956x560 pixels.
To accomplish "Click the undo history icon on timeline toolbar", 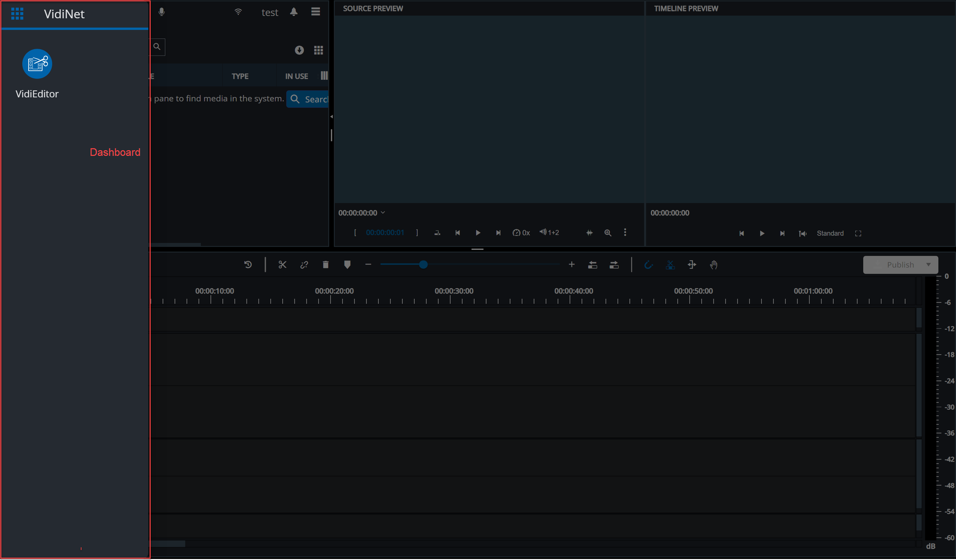I will 248,265.
